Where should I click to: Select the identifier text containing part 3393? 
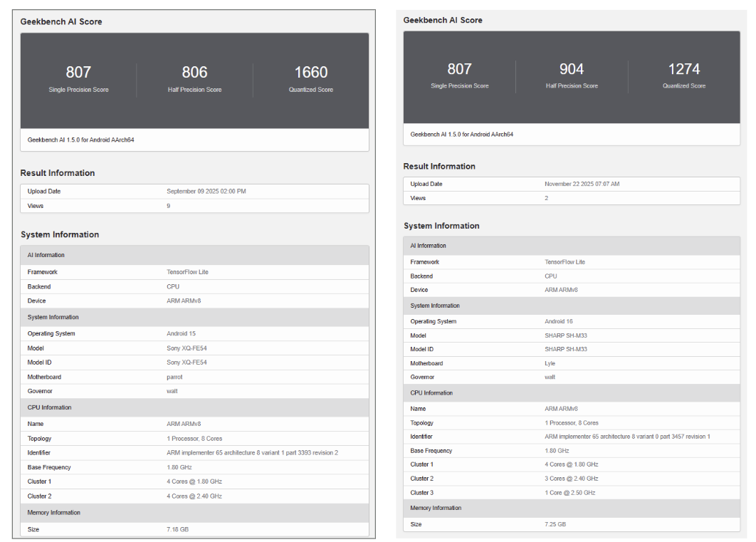(x=252, y=453)
